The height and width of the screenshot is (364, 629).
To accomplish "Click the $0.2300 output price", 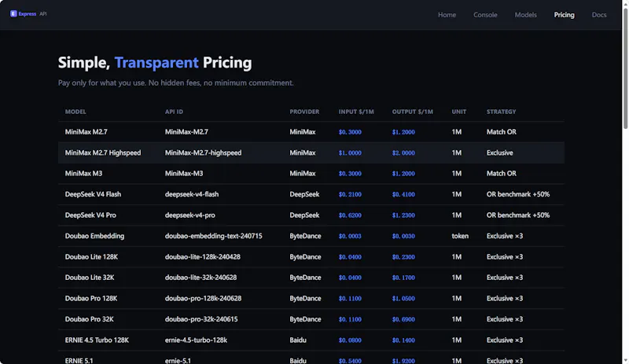I will pyautogui.click(x=403, y=257).
